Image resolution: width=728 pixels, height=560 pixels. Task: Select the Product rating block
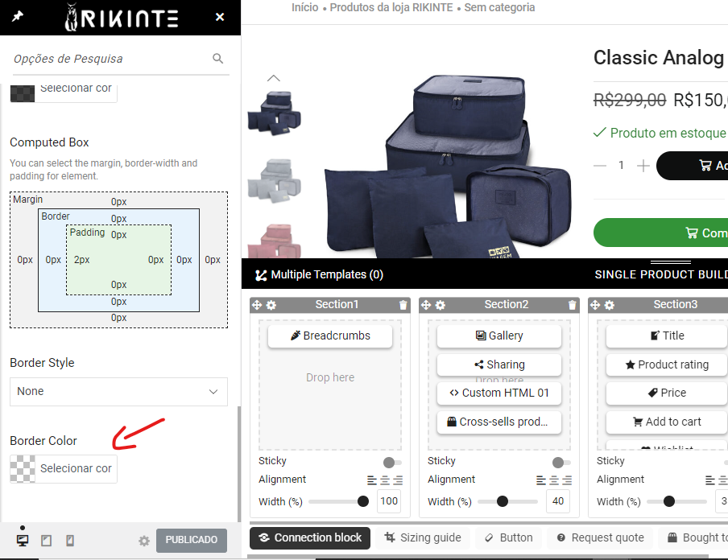tap(667, 364)
